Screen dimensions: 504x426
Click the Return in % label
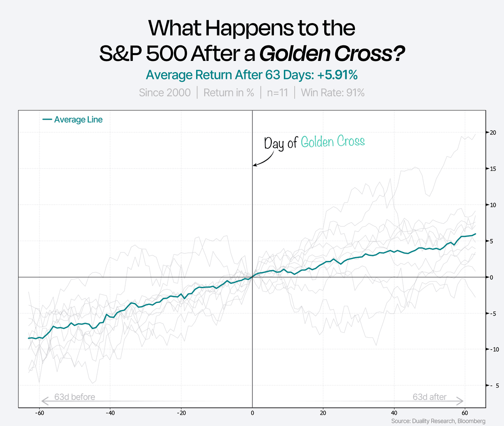pos(228,92)
